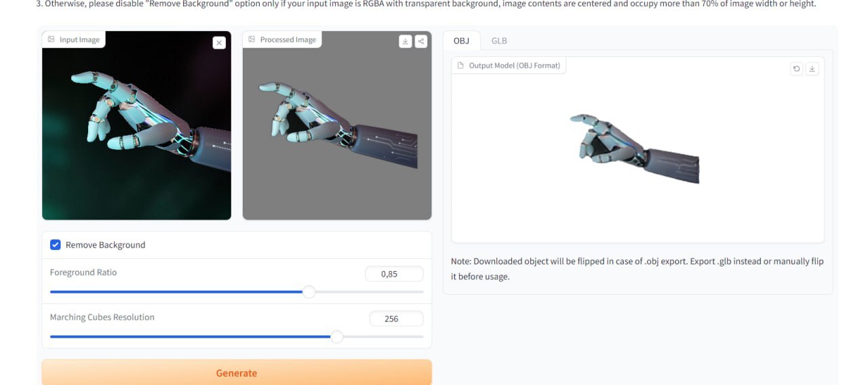
Task: Focus the Foreground Ratio value field
Action: pos(394,274)
